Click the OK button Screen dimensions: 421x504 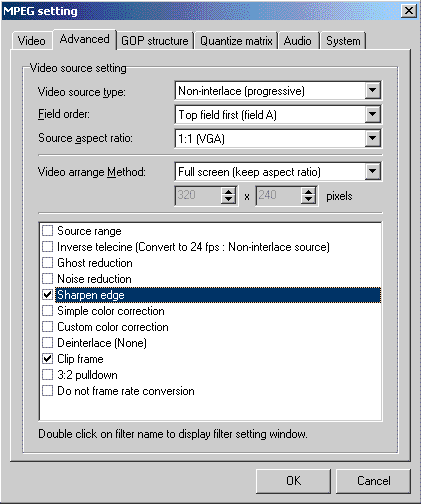tap(293, 481)
